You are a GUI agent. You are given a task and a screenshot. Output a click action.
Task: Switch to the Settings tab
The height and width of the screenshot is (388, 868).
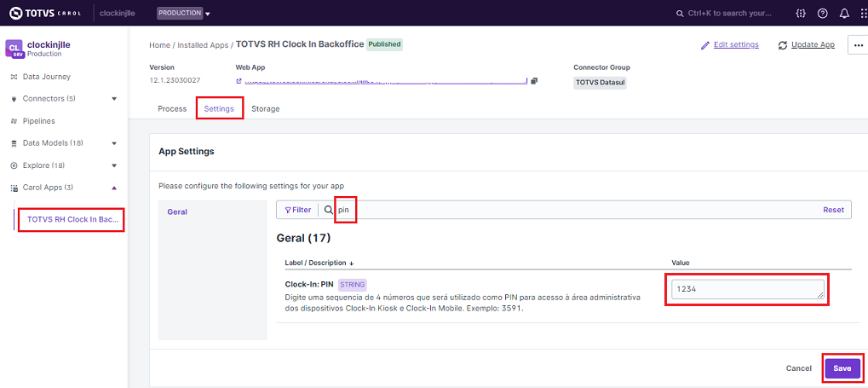click(x=219, y=108)
